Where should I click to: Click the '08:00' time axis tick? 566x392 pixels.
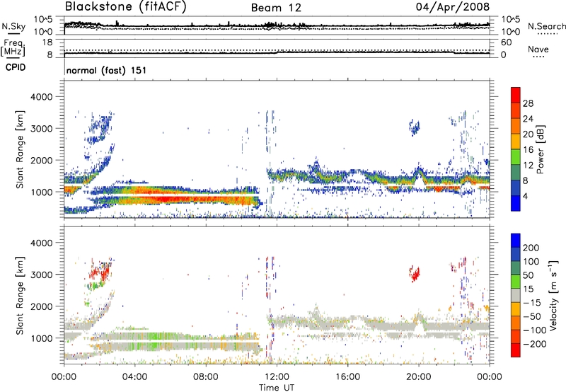click(x=206, y=377)
